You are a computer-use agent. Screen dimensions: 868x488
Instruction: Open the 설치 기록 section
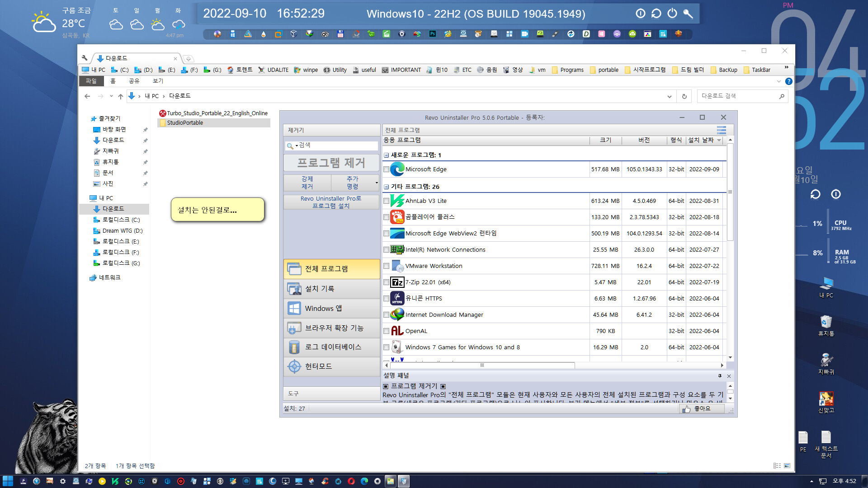331,289
